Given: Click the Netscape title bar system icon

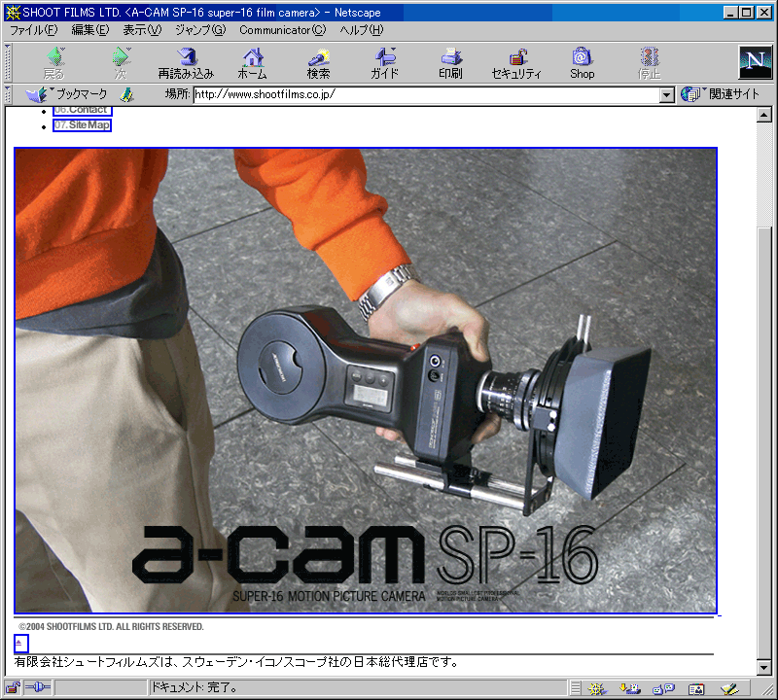Looking at the screenshot, I should tap(13, 13).
